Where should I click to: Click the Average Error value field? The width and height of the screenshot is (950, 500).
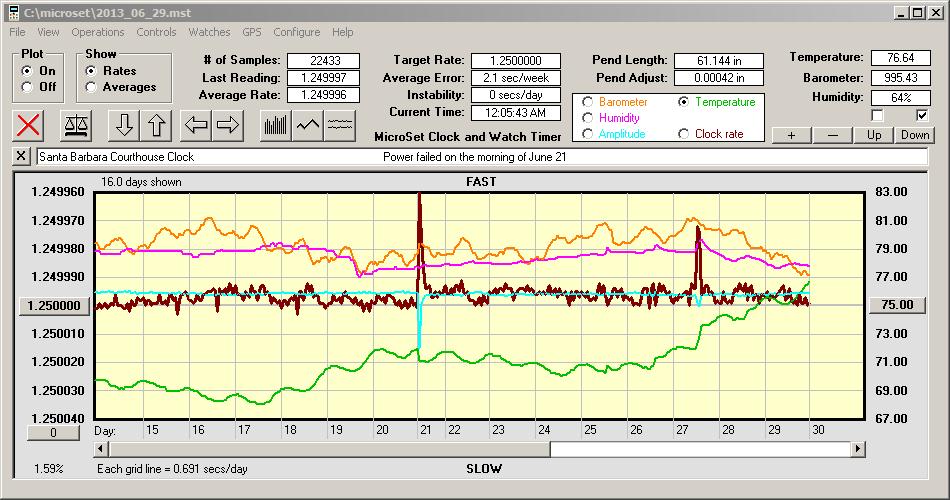[516, 78]
